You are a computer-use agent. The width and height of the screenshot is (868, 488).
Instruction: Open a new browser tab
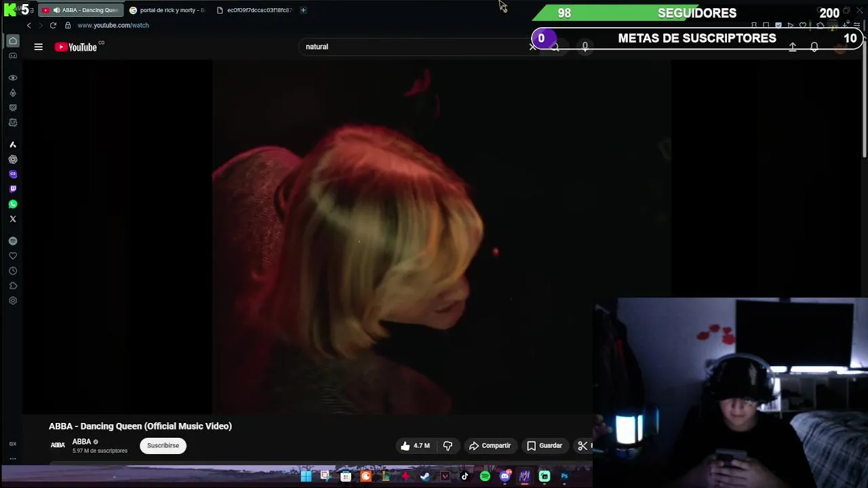pyautogui.click(x=303, y=10)
